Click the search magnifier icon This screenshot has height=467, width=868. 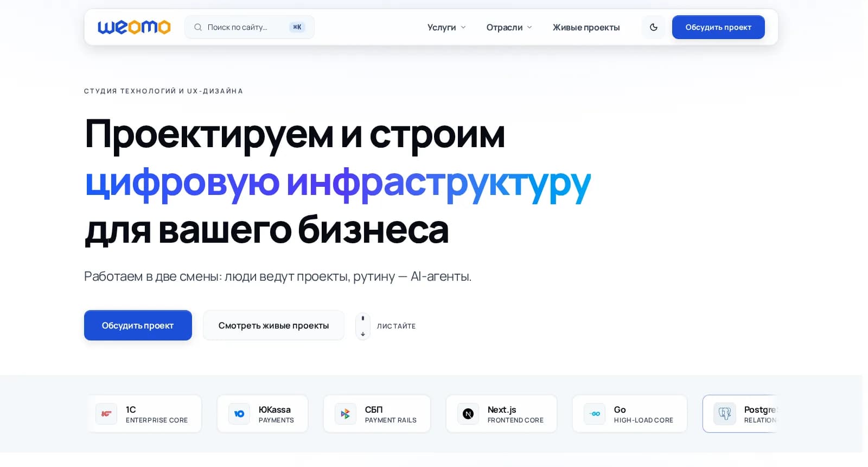click(198, 27)
